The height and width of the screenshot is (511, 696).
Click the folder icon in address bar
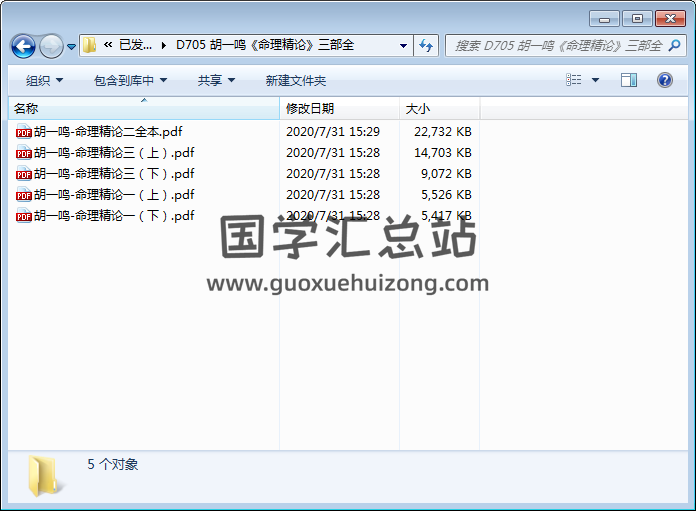[90, 45]
